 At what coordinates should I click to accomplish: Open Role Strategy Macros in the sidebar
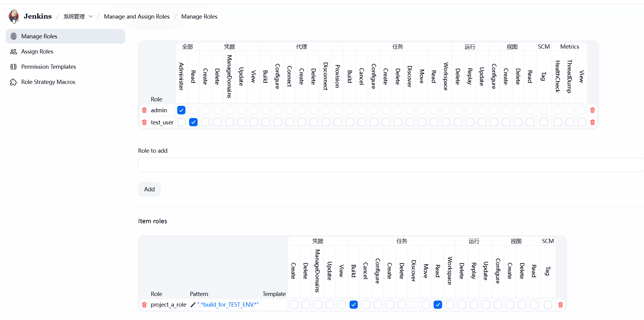coord(48,82)
